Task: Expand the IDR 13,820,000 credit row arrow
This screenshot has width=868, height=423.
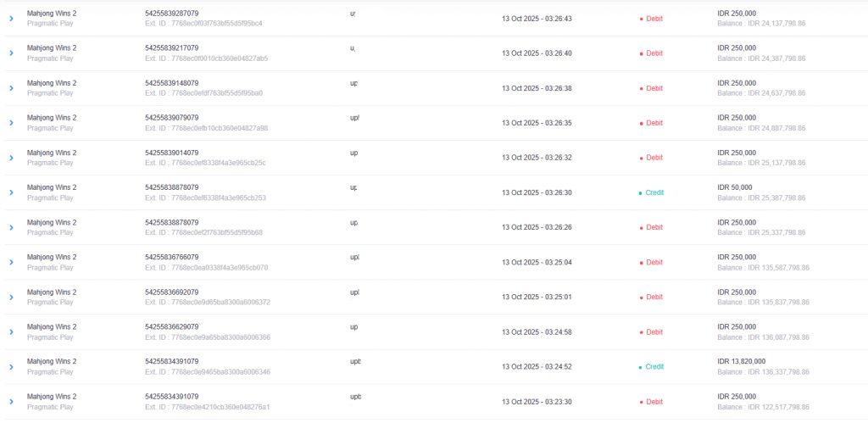Action: coord(11,367)
